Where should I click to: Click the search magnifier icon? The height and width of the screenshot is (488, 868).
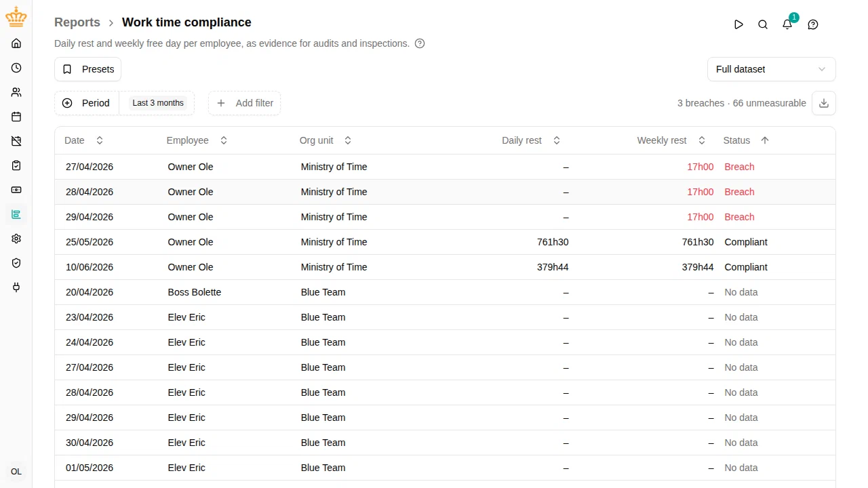point(763,24)
